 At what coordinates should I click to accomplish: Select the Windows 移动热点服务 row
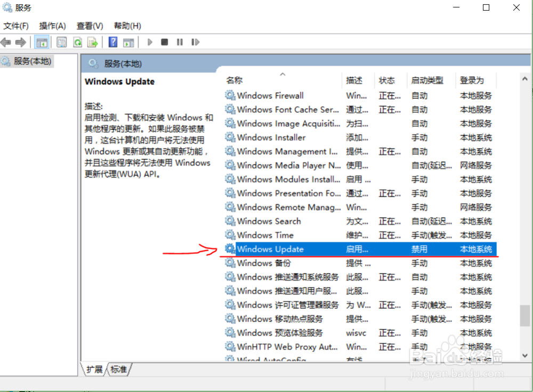click(x=360, y=319)
